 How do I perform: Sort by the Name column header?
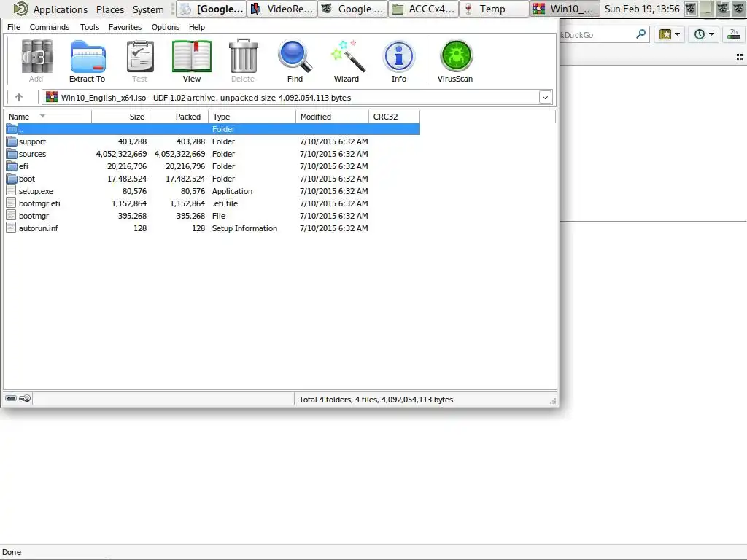click(x=47, y=117)
